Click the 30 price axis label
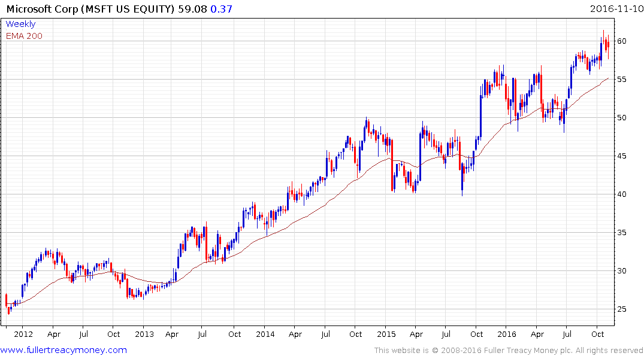The image size is (644, 359). click(621, 271)
